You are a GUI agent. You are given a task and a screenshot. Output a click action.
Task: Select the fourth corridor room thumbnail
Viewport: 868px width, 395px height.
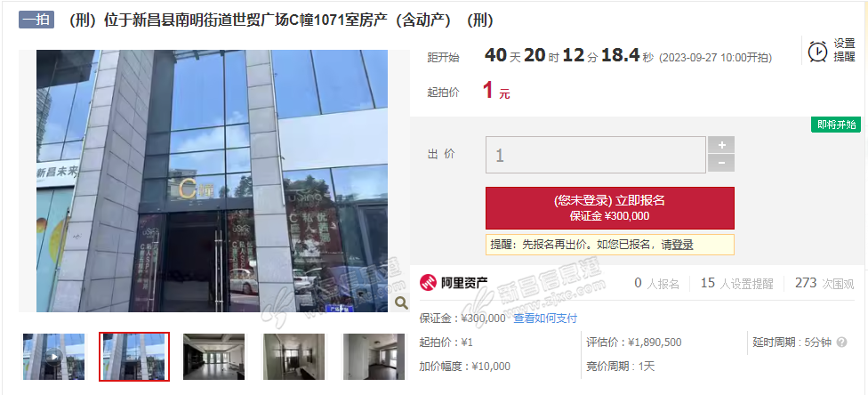(293, 356)
